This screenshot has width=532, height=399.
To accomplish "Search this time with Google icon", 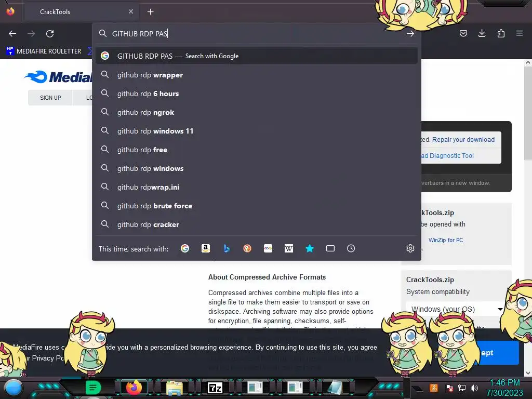I will (x=185, y=248).
